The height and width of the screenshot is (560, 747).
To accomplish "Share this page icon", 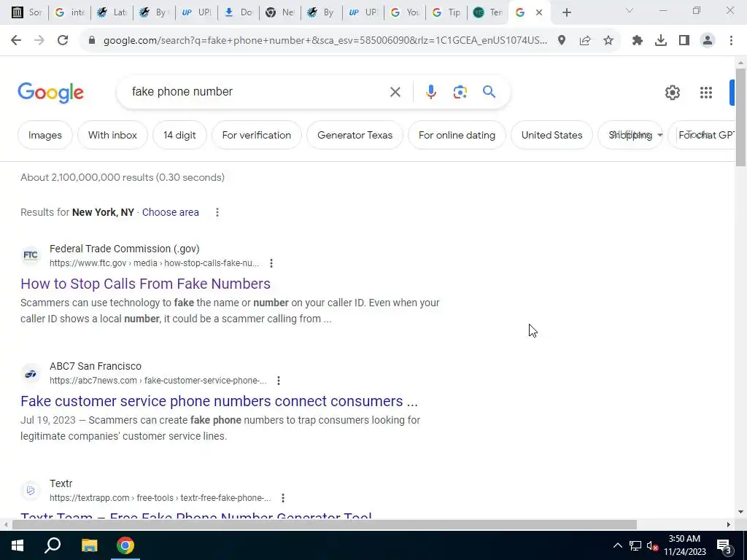I will 585,41.
